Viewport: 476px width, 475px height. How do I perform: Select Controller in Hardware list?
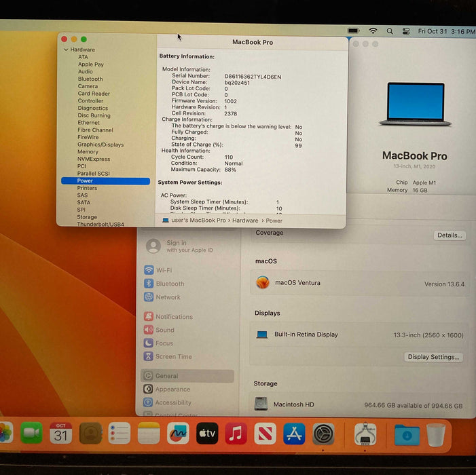(x=90, y=100)
